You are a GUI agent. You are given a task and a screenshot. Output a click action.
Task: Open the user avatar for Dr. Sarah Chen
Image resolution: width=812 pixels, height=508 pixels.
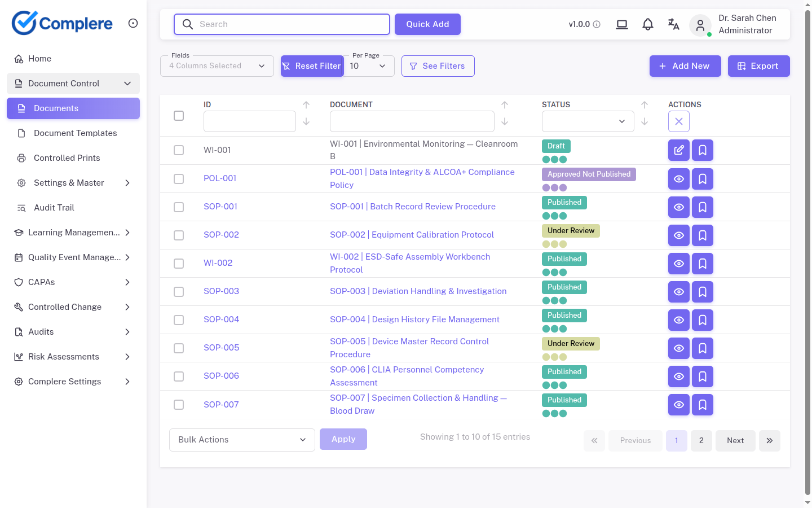(700, 25)
